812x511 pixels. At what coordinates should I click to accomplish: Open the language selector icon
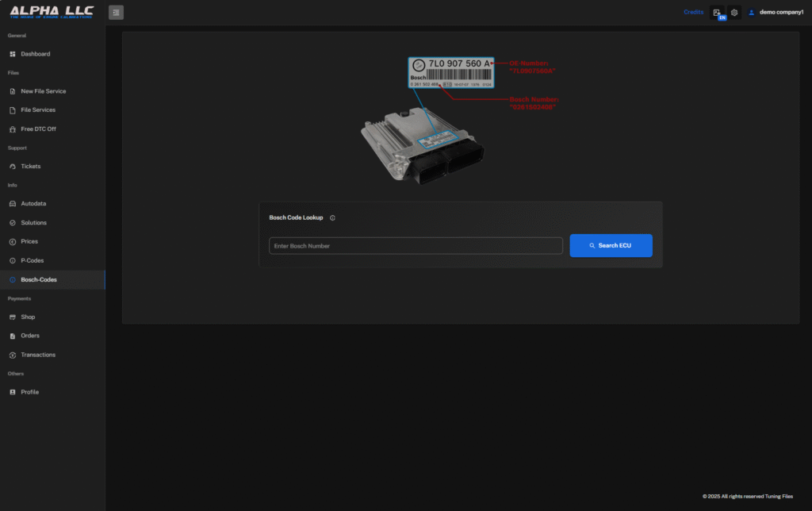point(717,13)
